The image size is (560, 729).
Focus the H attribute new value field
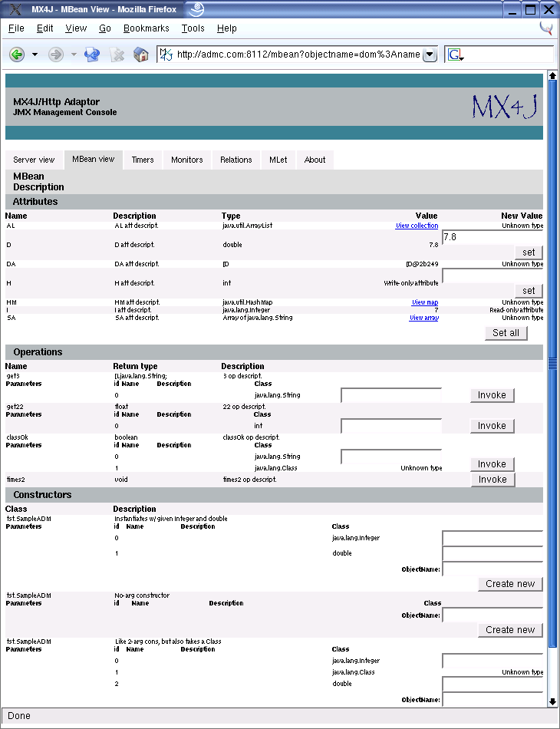pyautogui.click(x=492, y=275)
